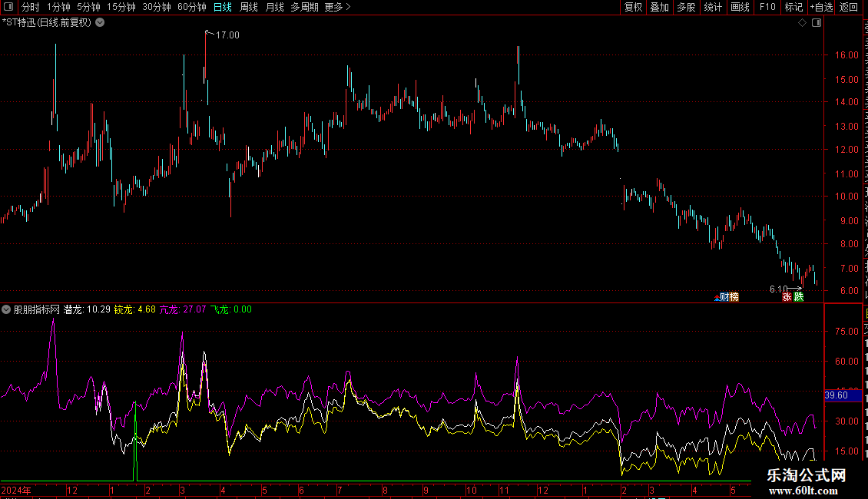Select the 15分钟 period
868x499 pixels.
(121, 7)
